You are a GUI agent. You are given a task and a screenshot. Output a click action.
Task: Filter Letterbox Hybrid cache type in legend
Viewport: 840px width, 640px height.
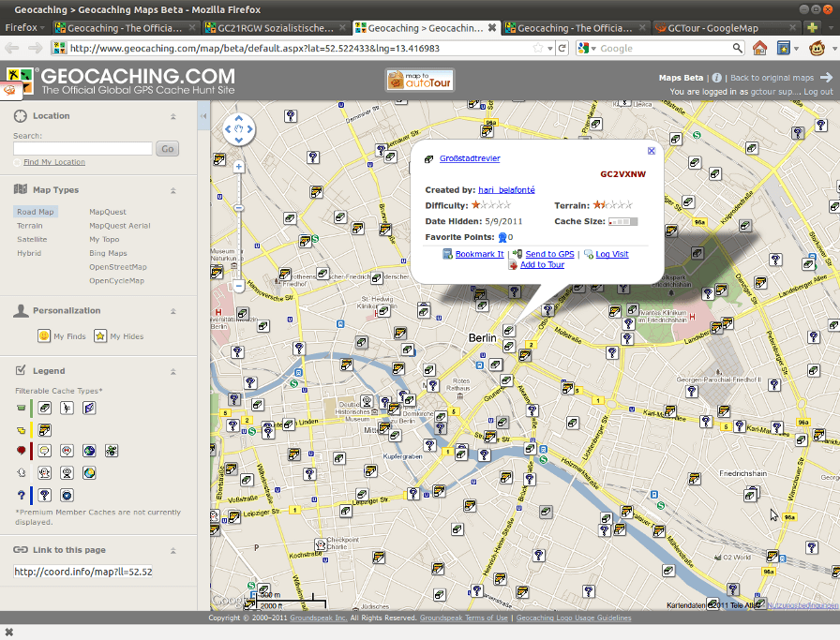click(x=89, y=409)
